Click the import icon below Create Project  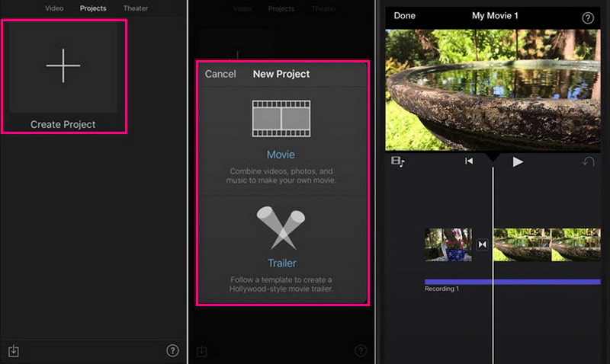[13, 351]
